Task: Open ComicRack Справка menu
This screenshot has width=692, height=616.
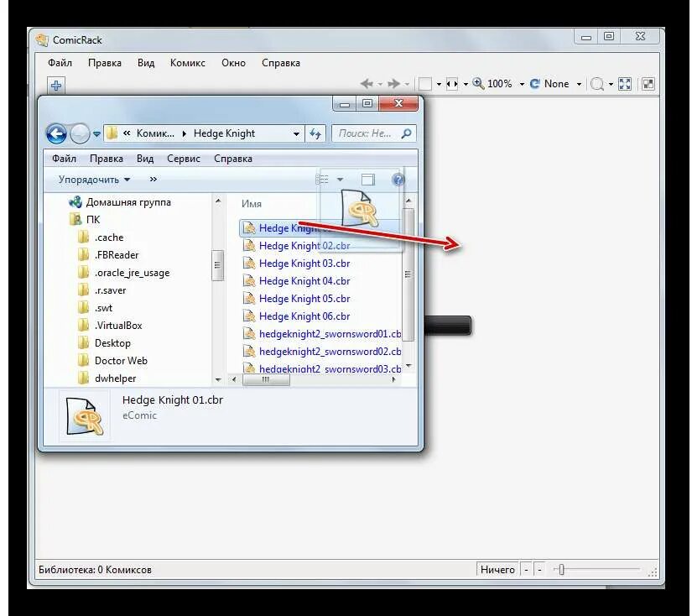Action: [281, 63]
